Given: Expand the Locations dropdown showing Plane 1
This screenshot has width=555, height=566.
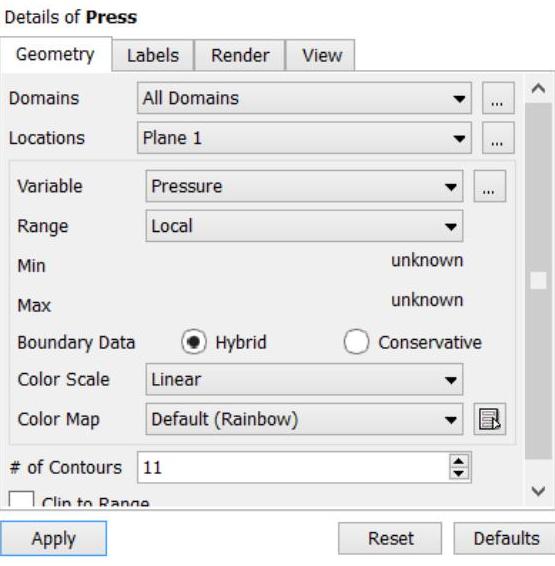Looking at the screenshot, I should click(x=304, y=138).
